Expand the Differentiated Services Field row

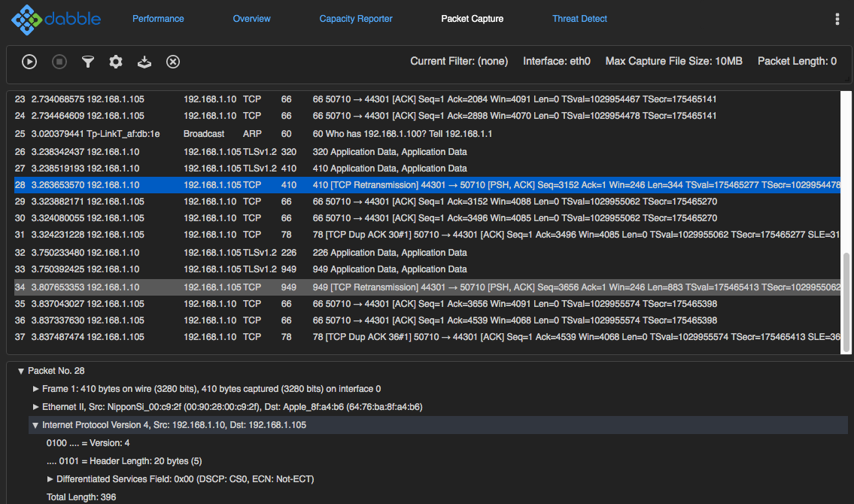[50, 479]
